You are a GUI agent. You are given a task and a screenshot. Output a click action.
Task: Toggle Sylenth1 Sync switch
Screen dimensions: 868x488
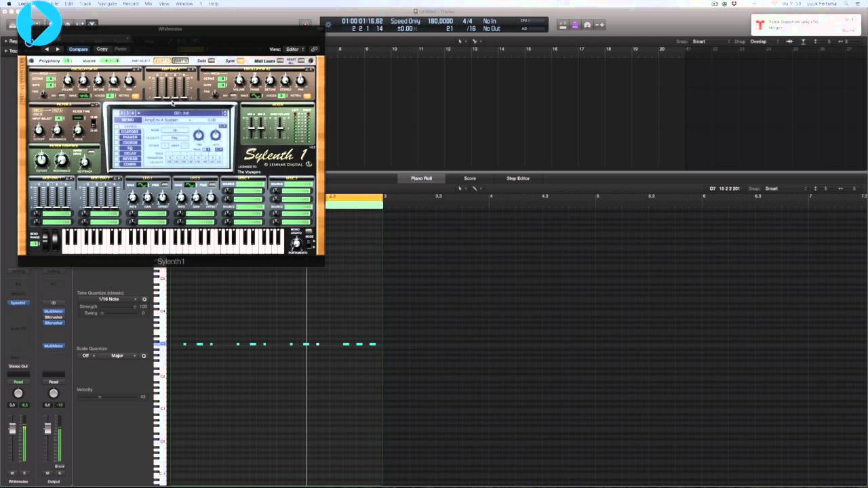[x=240, y=61]
